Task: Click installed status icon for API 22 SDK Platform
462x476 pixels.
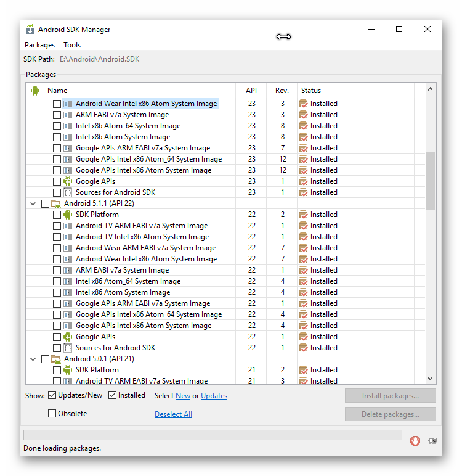Action: click(x=303, y=215)
